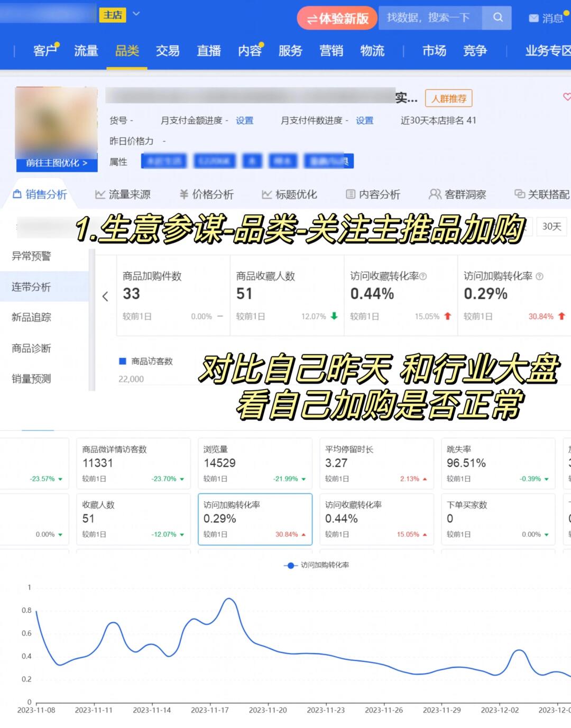This screenshot has width=571, height=728.
Task: Click the heart favorite icon
Action: 567,97
